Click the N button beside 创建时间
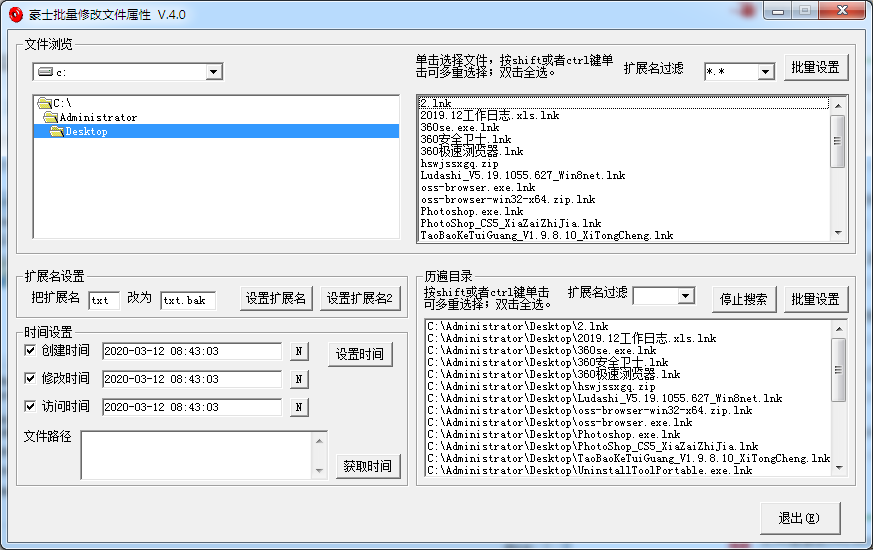873x550 pixels. pos(299,351)
